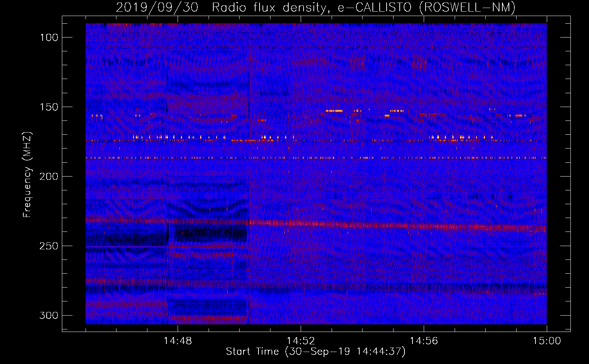Select the '2019/09/30' date in the title
The image size is (589, 364).
(157, 8)
